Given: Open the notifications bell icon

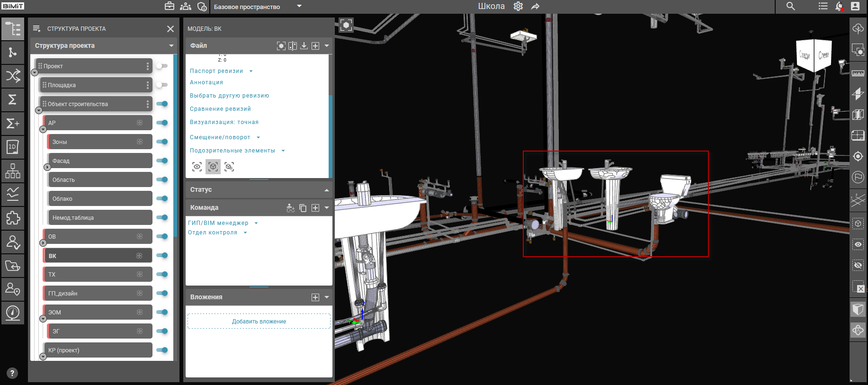Looking at the screenshot, I should pyautogui.click(x=839, y=6).
